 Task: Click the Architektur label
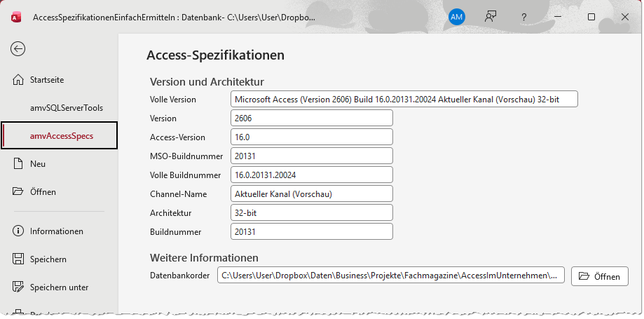point(170,213)
